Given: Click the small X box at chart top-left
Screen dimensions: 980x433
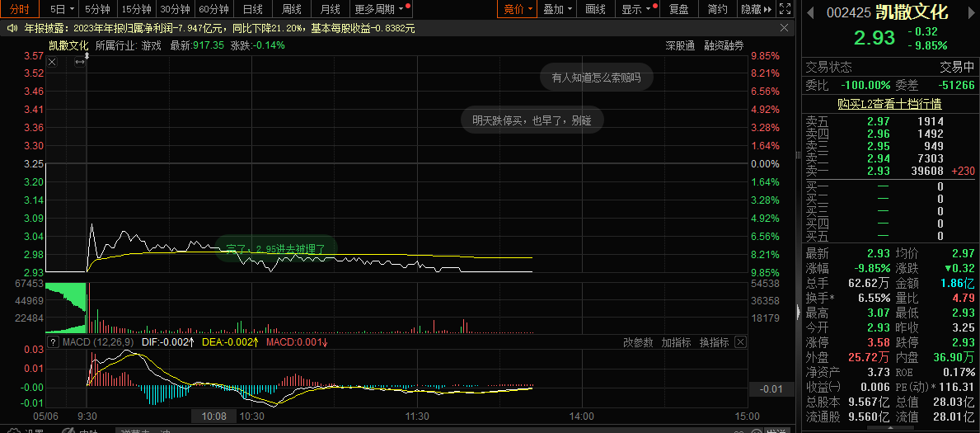Looking at the screenshot, I should (52, 62).
